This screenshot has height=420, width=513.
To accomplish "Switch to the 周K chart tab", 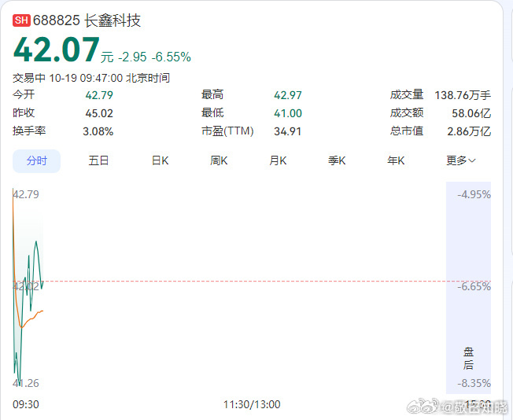I will pyautogui.click(x=219, y=161).
